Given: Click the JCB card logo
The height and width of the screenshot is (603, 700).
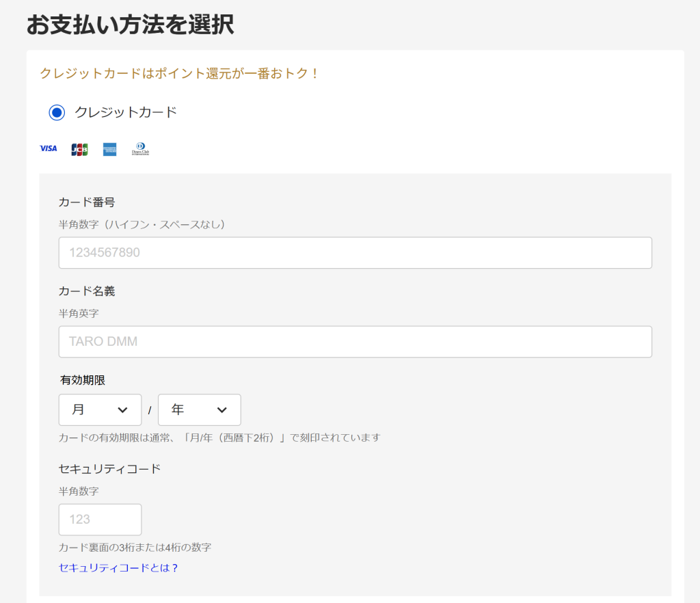Looking at the screenshot, I should pyautogui.click(x=79, y=149).
